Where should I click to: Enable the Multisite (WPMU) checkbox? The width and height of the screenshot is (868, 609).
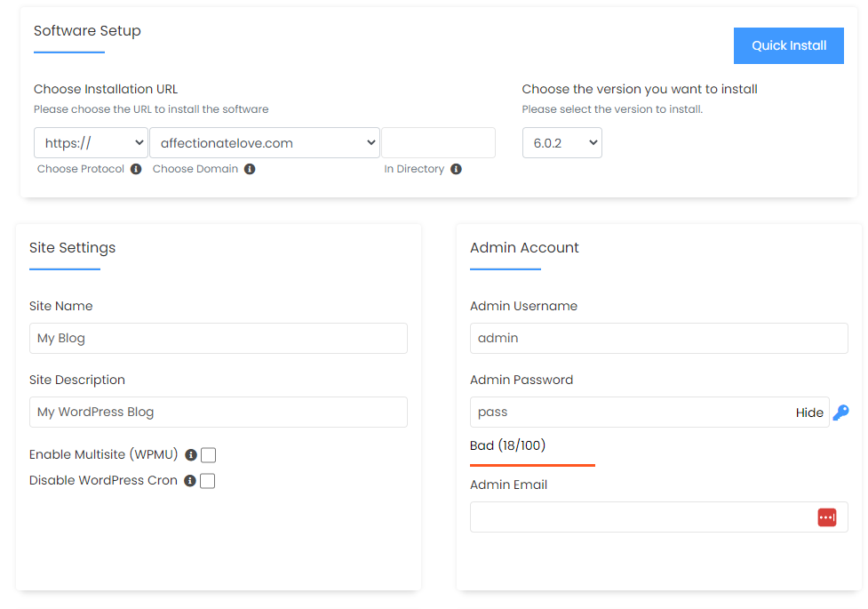coord(209,455)
